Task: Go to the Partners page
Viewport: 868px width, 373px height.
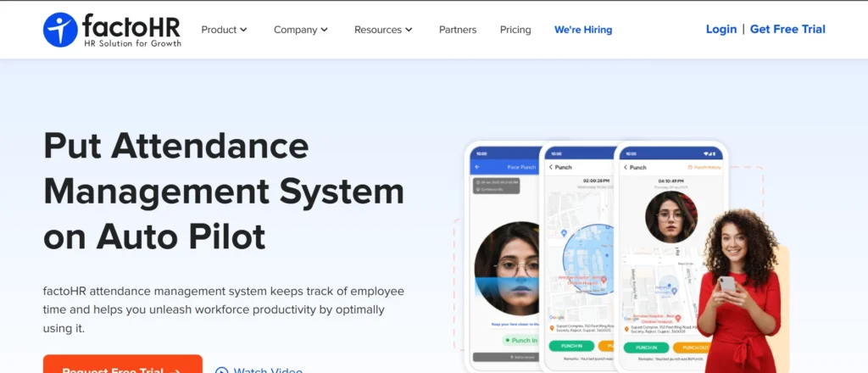Action: click(458, 30)
